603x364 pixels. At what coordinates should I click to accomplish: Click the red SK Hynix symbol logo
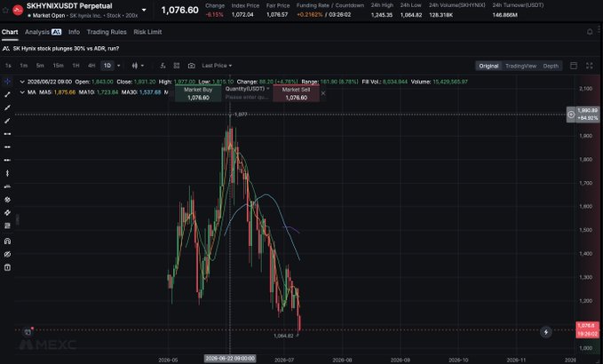[x=18, y=10]
